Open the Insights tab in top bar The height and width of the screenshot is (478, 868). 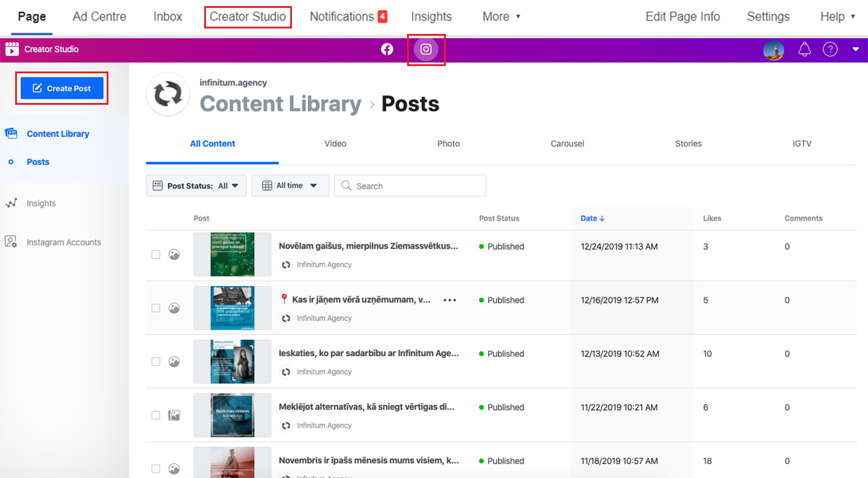coord(431,17)
